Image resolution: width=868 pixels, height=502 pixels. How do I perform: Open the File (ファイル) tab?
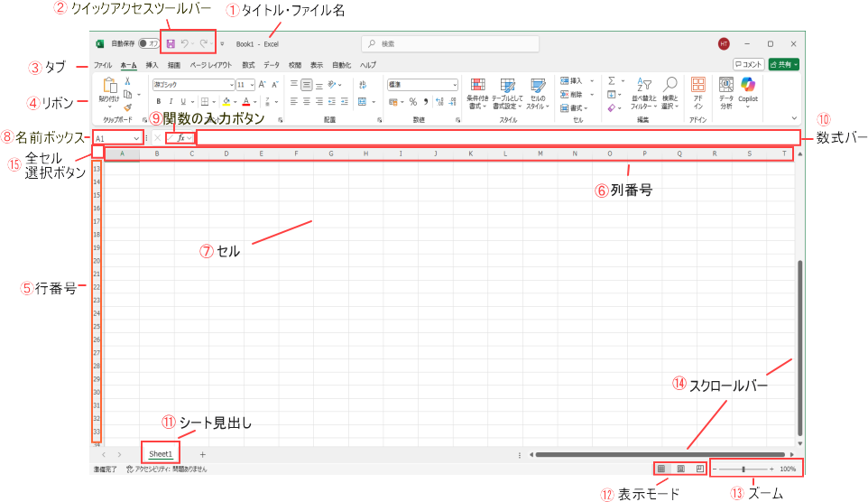pyautogui.click(x=103, y=65)
